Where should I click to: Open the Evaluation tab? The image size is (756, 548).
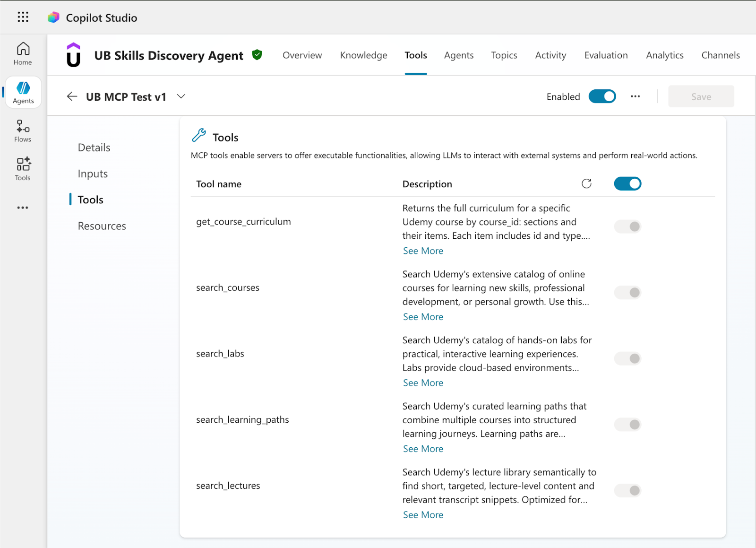click(606, 55)
